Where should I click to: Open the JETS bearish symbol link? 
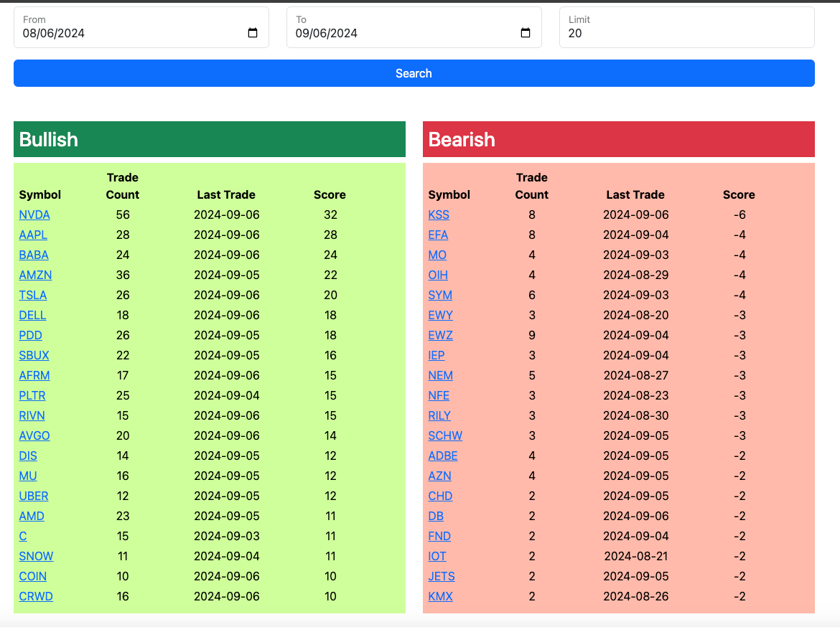pos(442,576)
